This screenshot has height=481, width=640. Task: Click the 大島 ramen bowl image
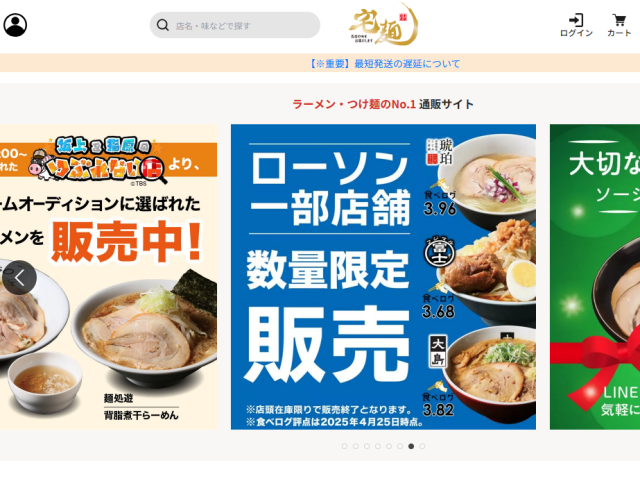coord(491,372)
